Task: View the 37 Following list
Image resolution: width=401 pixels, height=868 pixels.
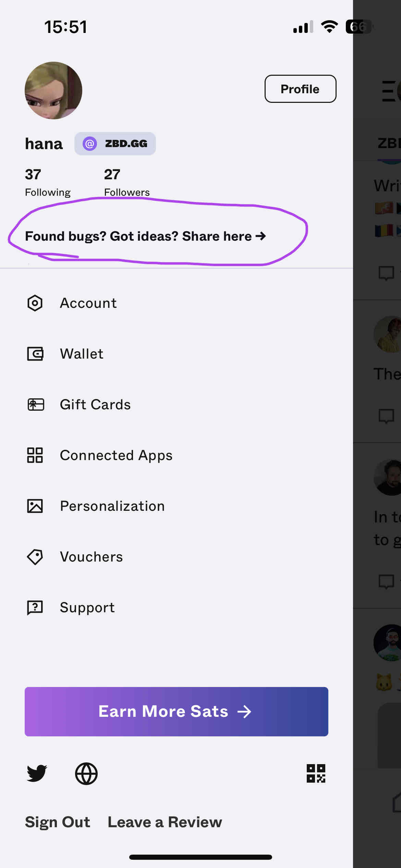Action: (48, 182)
